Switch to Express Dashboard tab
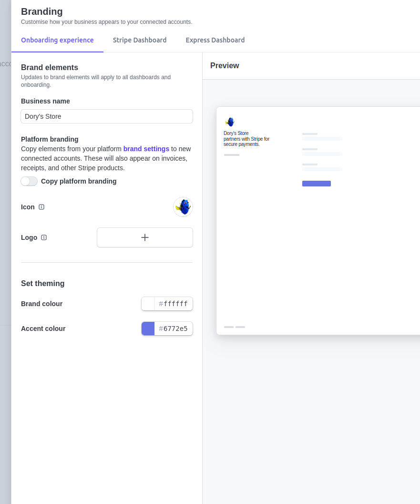Image resolution: width=420 pixels, height=504 pixels. tap(215, 40)
